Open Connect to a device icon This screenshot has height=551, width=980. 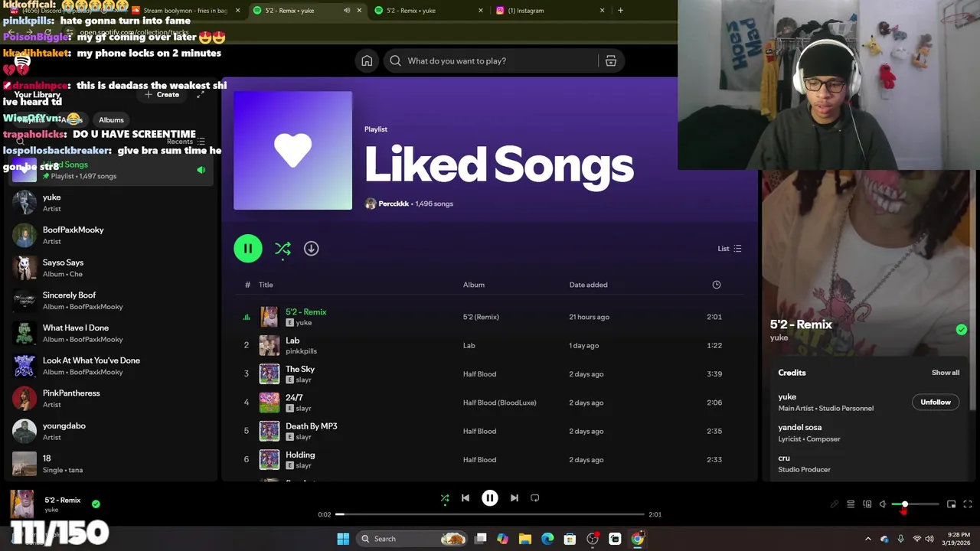(867, 504)
